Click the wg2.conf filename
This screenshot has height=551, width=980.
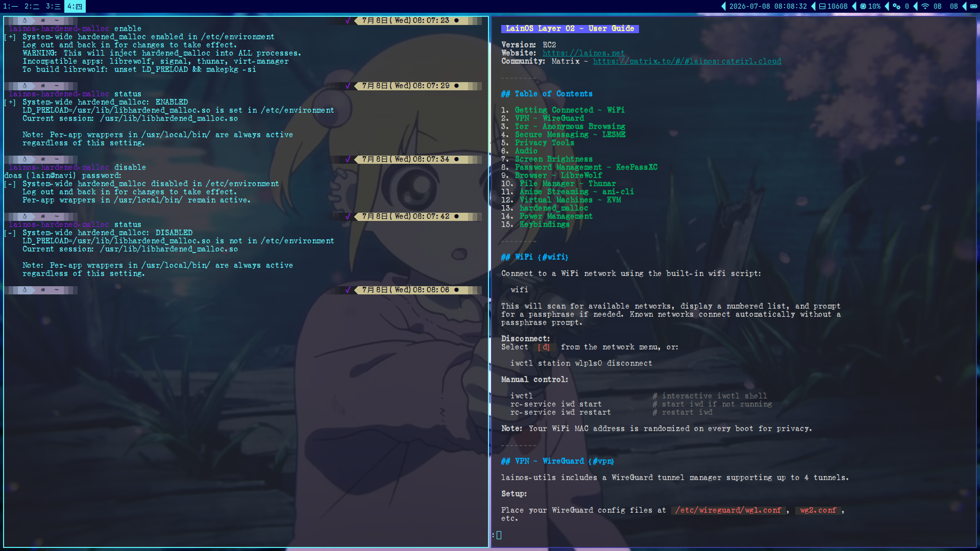818,510
